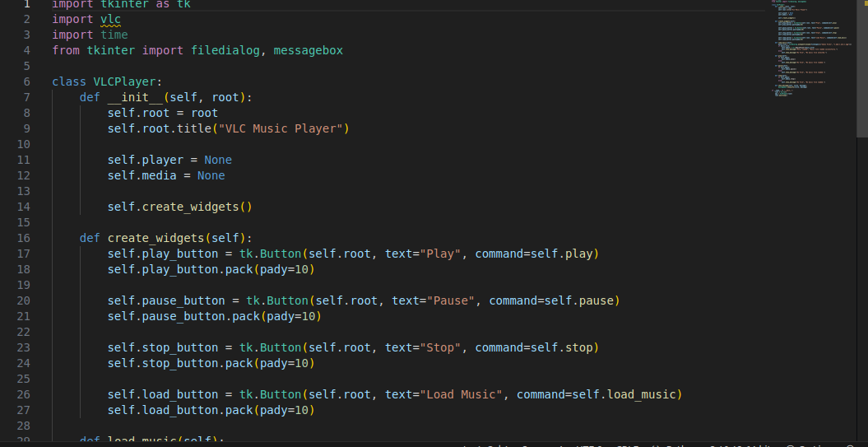Click 'pady=10' on the play_button.pack line
Screen dimensions: 868x447
pyautogui.click(x=284, y=269)
